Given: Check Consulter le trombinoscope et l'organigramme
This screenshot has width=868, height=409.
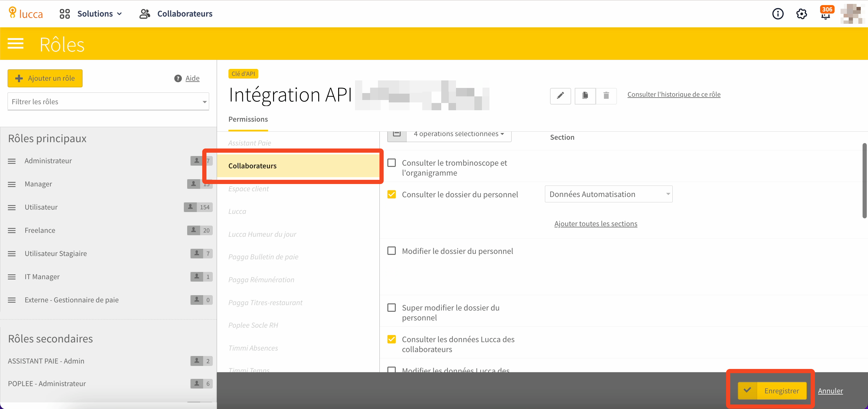Looking at the screenshot, I should click(392, 163).
